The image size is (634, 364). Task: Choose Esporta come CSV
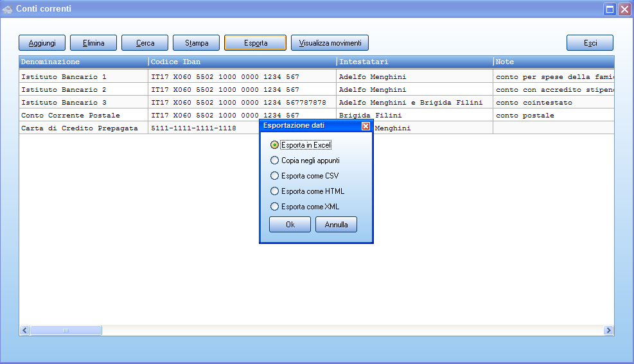click(x=304, y=176)
